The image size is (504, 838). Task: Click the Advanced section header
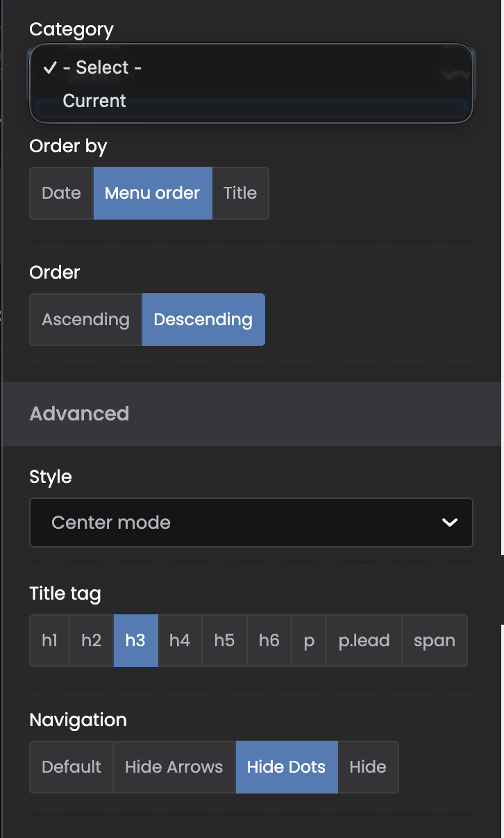pos(79,413)
